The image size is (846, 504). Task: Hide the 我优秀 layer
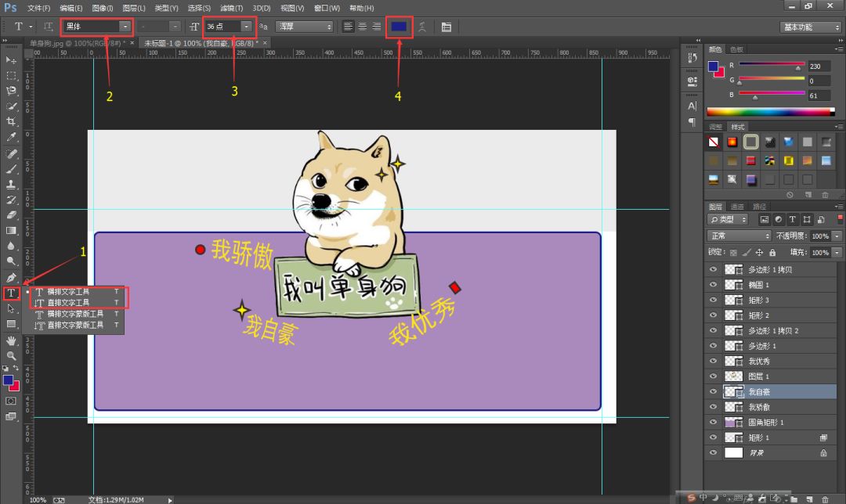[x=714, y=361]
